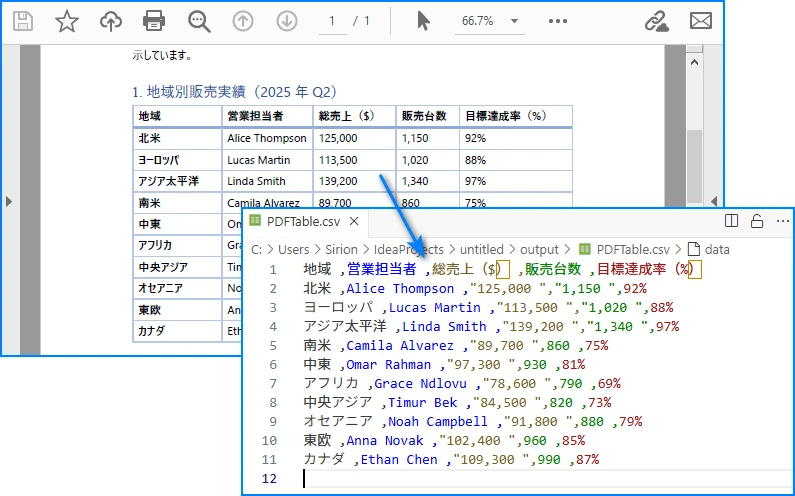Screen dimensions: 795x496
Task: Click 'Alice Thompson' cell in PDF table
Action: point(267,138)
